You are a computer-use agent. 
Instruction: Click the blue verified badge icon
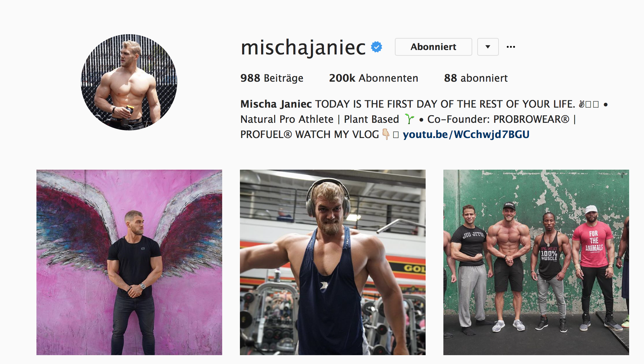click(377, 47)
